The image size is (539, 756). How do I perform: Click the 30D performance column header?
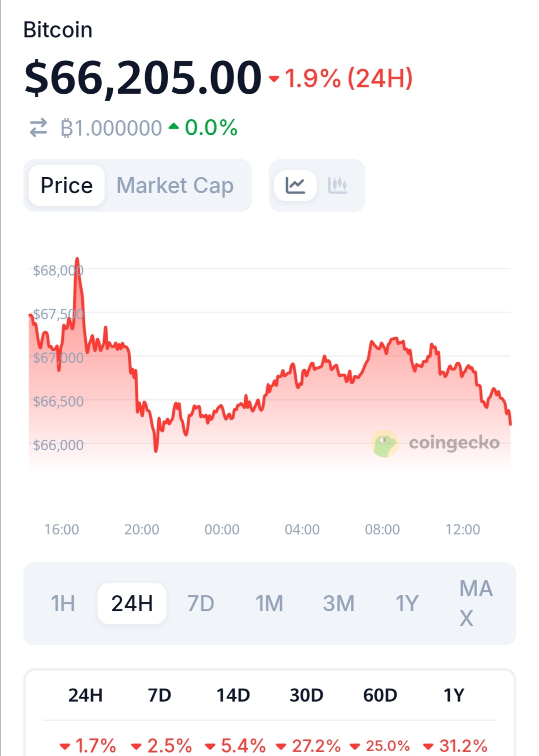306,695
